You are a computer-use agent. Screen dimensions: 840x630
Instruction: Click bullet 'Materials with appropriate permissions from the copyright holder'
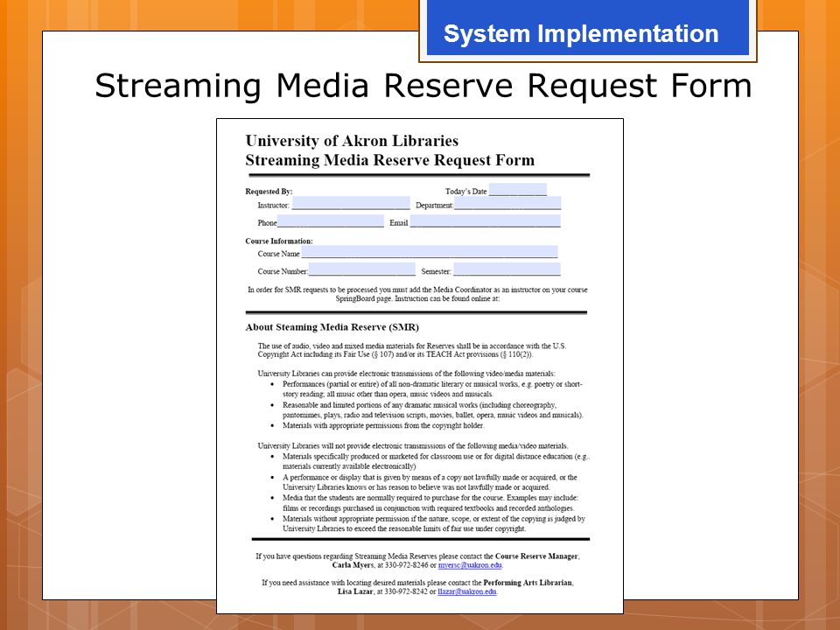pos(383,425)
